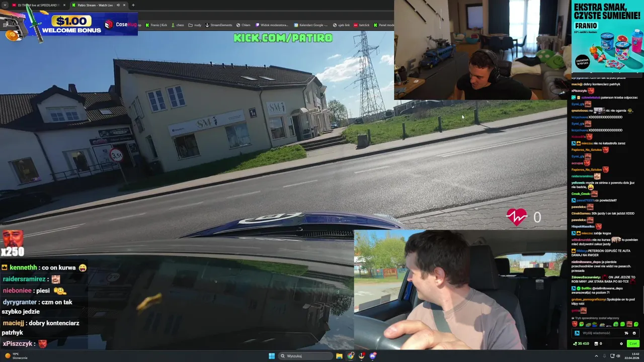Insert the last green quick emote in row
Viewport: 644px width, 362px height.
point(636,324)
